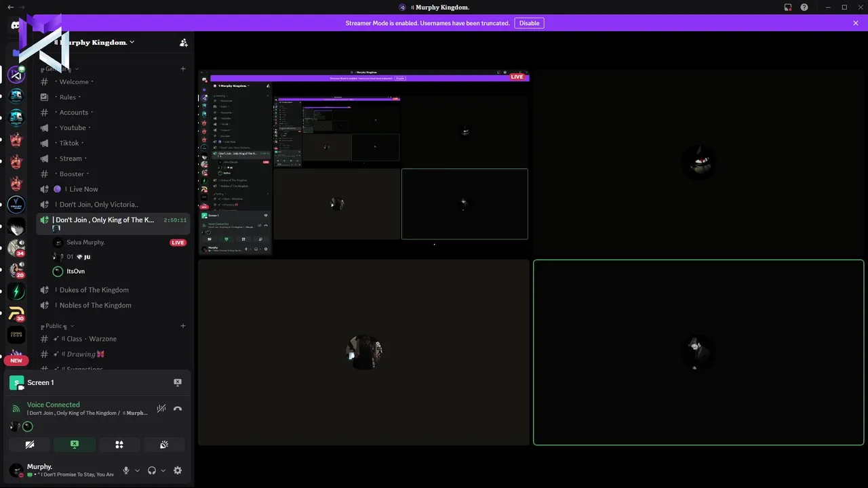Click the green-ringed avatar in voice panel

click(27, 426)
